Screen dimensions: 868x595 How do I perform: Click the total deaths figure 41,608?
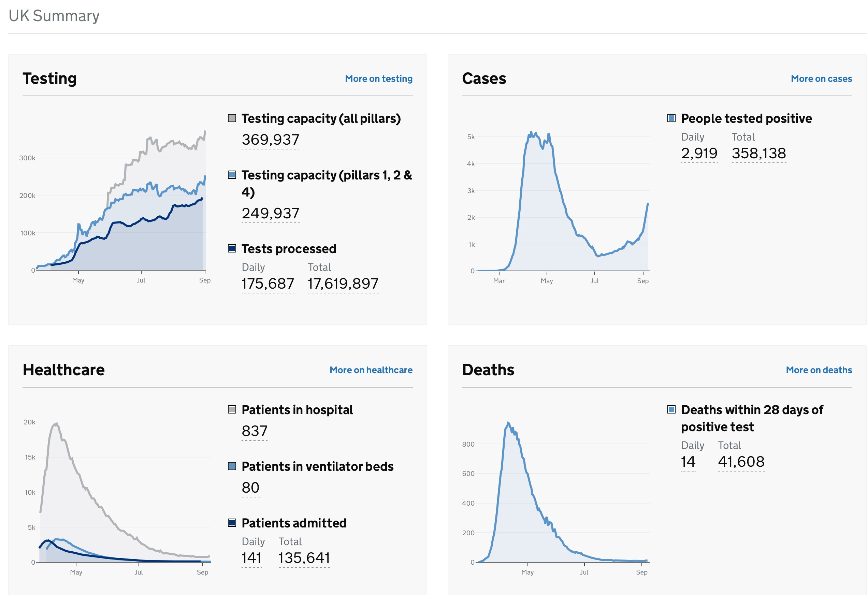coord(741,462)
